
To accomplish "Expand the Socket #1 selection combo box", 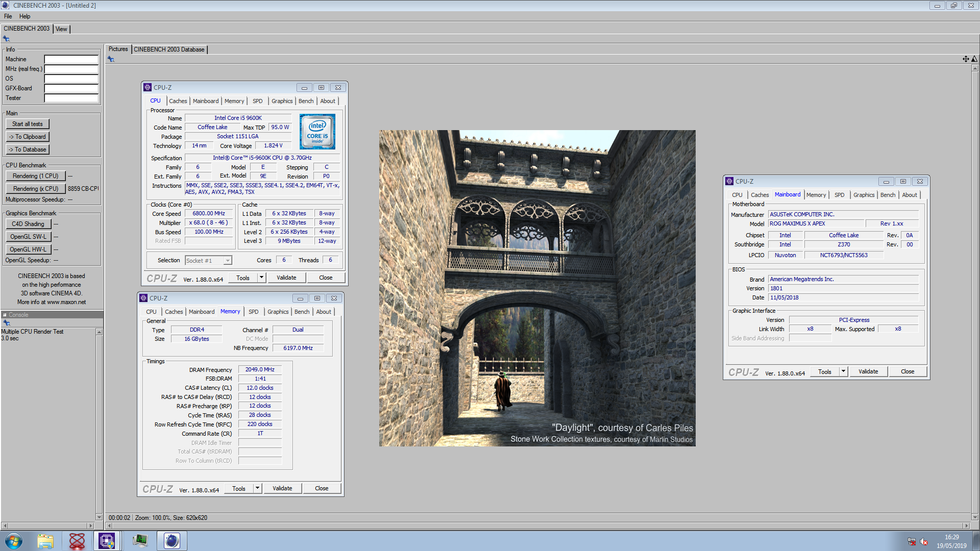I will [x=228, y=261].
